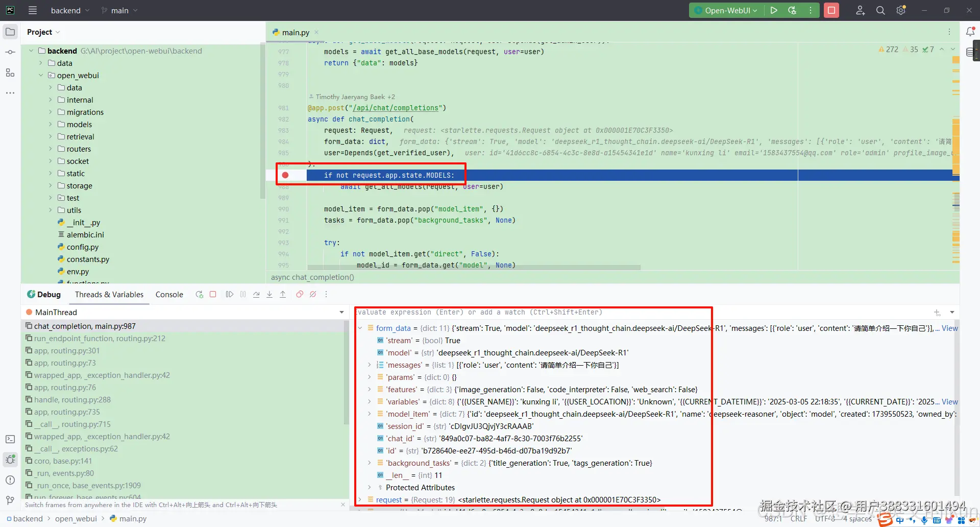The image size is (980, 527).
Task: Collapse the form_data variable
Action: coord(360,328)
